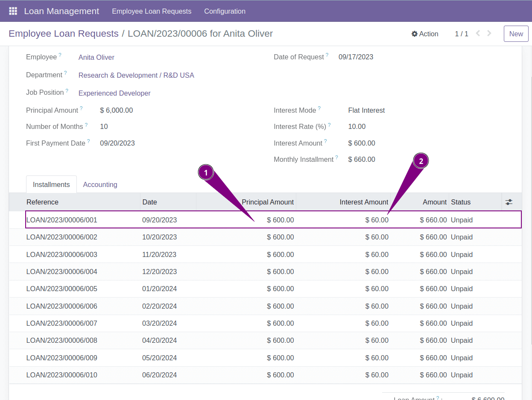Open the apps grid menu icon

(13, 11)
